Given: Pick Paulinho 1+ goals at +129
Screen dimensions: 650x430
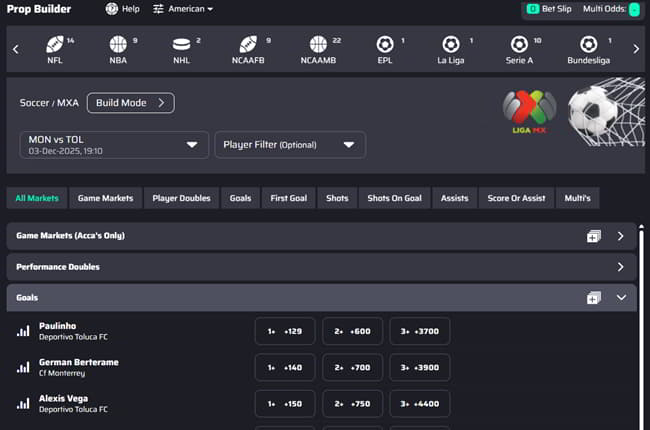Looking at the screenshot, I should click(285, 331).
